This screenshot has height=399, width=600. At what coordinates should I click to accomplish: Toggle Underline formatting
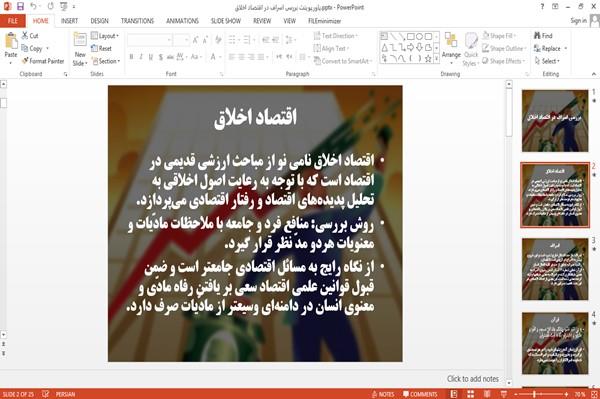coord(151,57)
